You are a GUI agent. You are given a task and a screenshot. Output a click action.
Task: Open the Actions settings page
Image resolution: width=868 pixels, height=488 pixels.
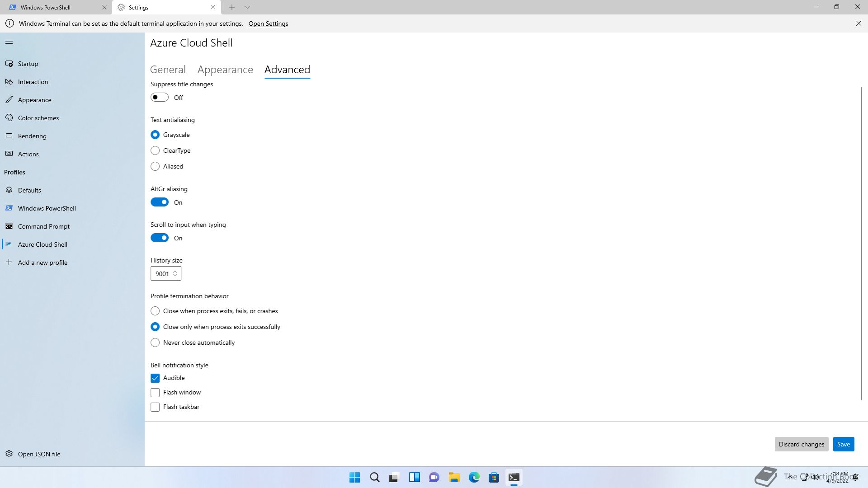pyautogui.click(x=72, y=154)
